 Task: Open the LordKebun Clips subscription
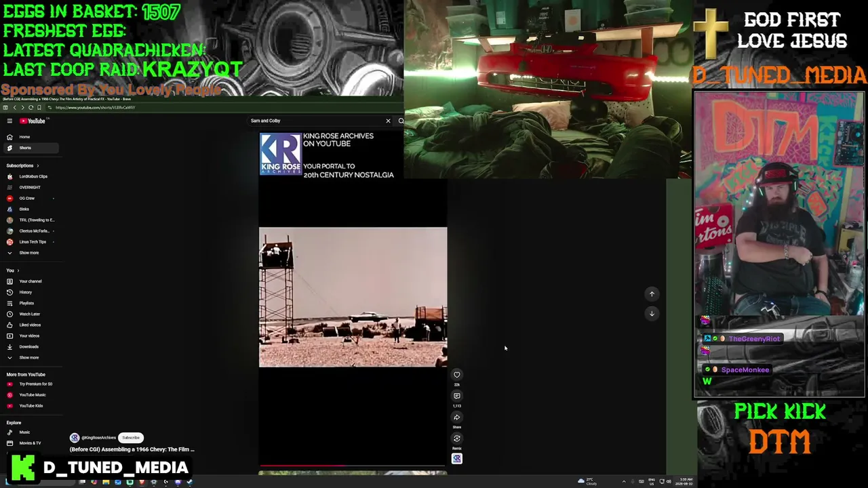click(31, 176)
